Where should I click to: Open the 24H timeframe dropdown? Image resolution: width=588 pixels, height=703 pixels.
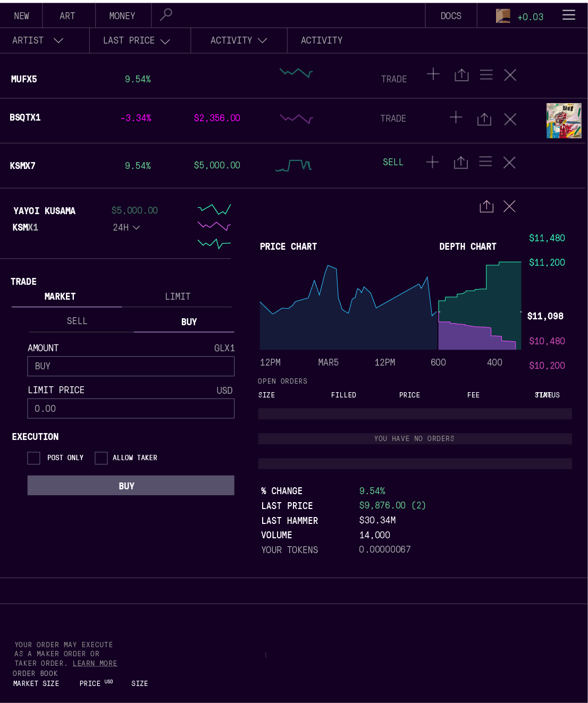coord(126,227)
